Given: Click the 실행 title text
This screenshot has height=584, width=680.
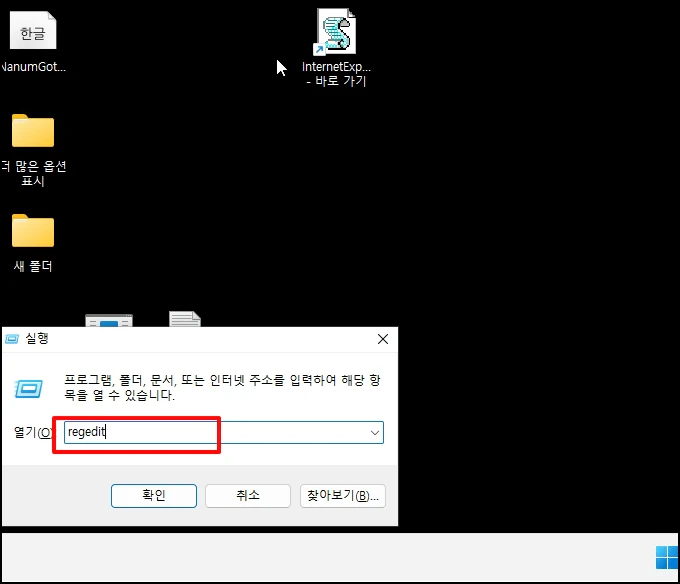Looking at the screenshot, I should [37, 339].
